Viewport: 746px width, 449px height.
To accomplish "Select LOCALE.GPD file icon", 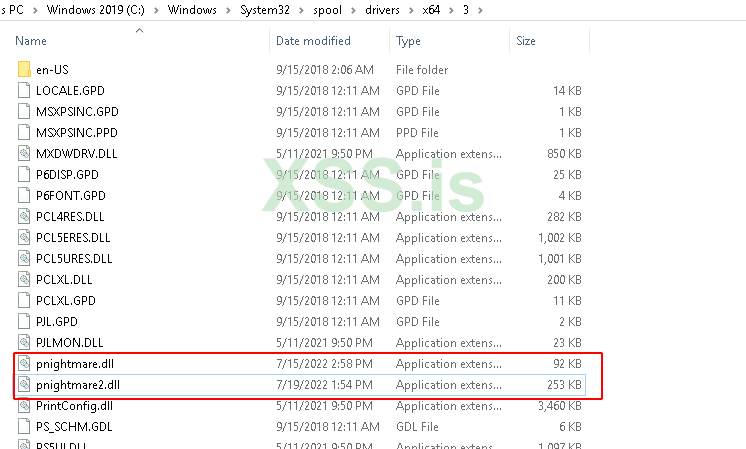I will pyautogui.click(x=24, y=90).
